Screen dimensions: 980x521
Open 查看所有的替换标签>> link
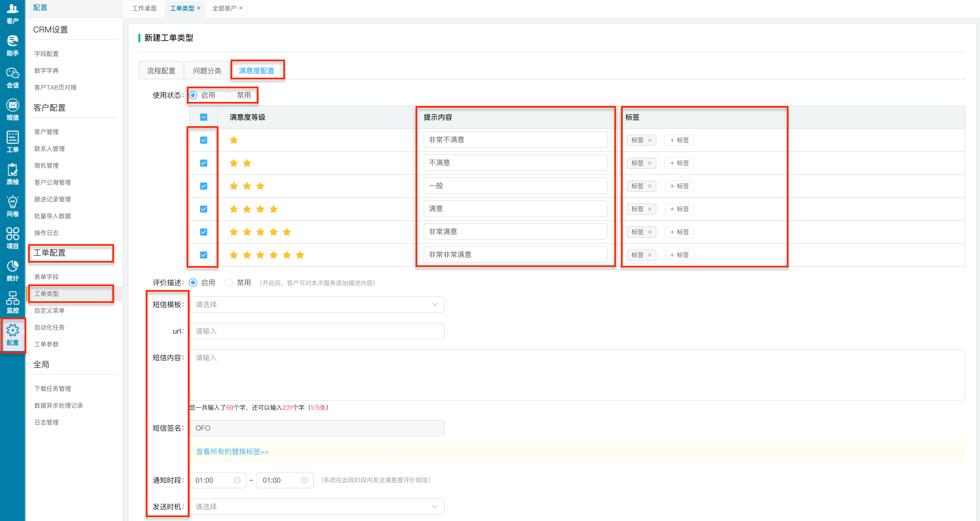tap(232, 452)
